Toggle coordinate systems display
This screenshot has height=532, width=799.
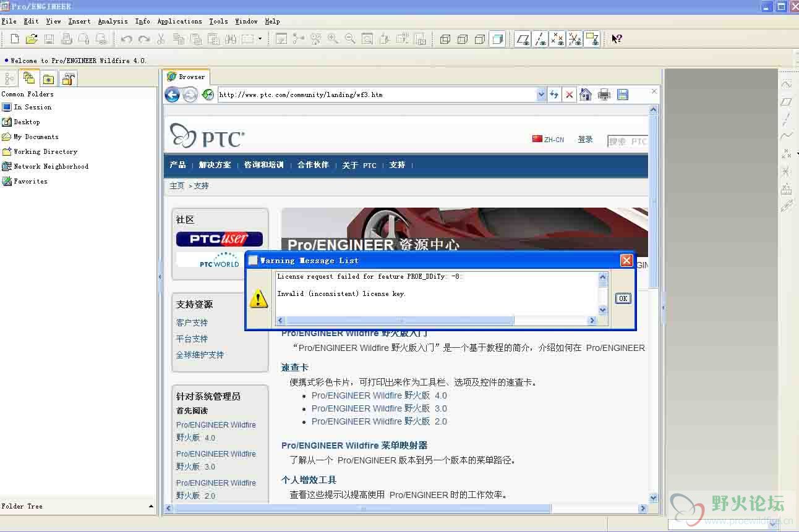pyautogui.click(x=575, y=39)
